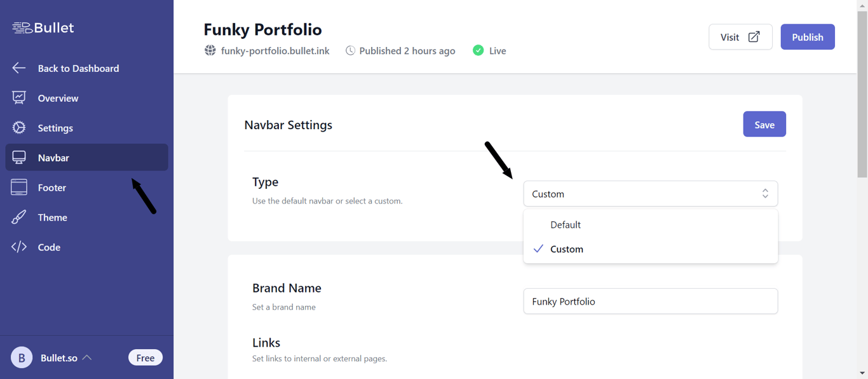Open the Code section via its icon
868x379 pixels.
click(18, 247)
